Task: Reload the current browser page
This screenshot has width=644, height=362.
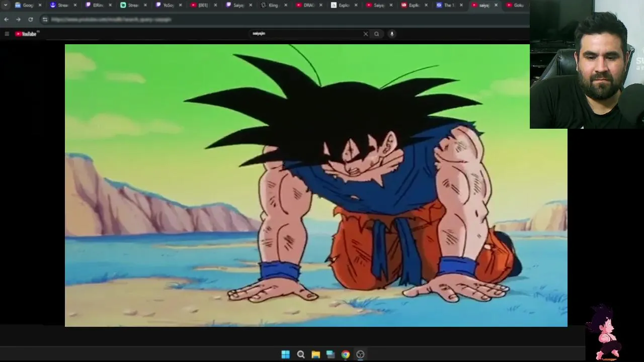Action: coord(30,19)
